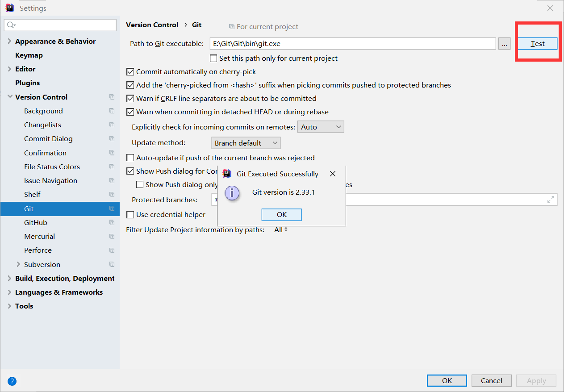This screenshot has width=564, height=392.
Task: Open Filter Update Project paths All selector
Action: 281,229
